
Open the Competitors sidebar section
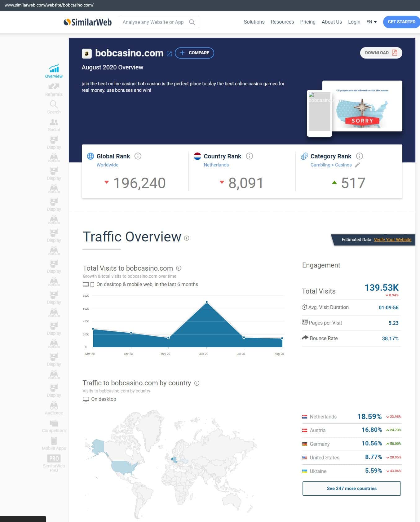(x=54, y=426)
